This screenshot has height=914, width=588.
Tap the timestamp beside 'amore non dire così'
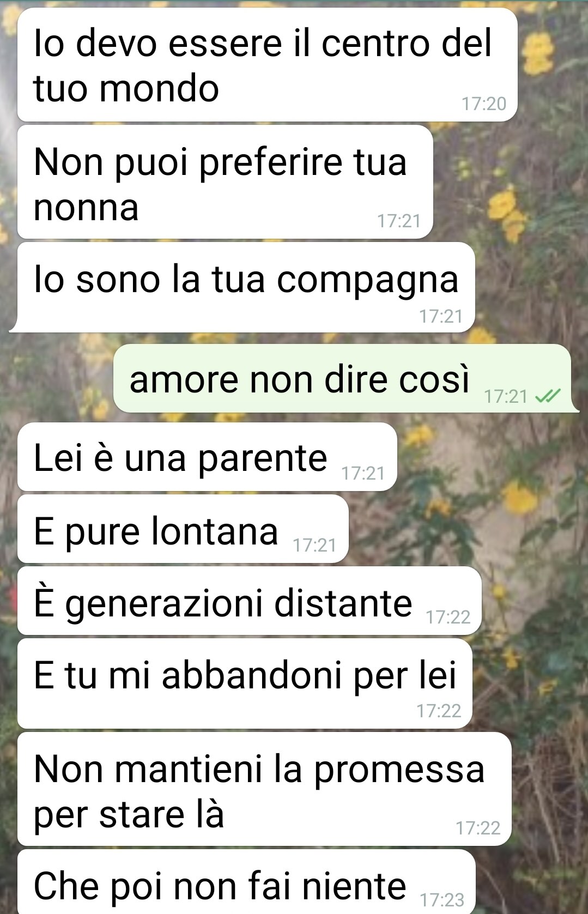tap(506, 396)
